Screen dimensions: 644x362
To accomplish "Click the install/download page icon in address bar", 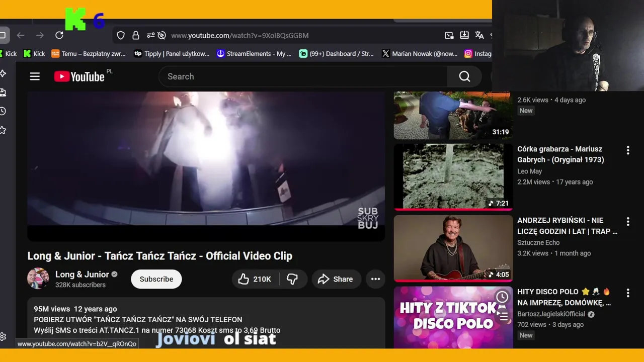I will point(464,35).
